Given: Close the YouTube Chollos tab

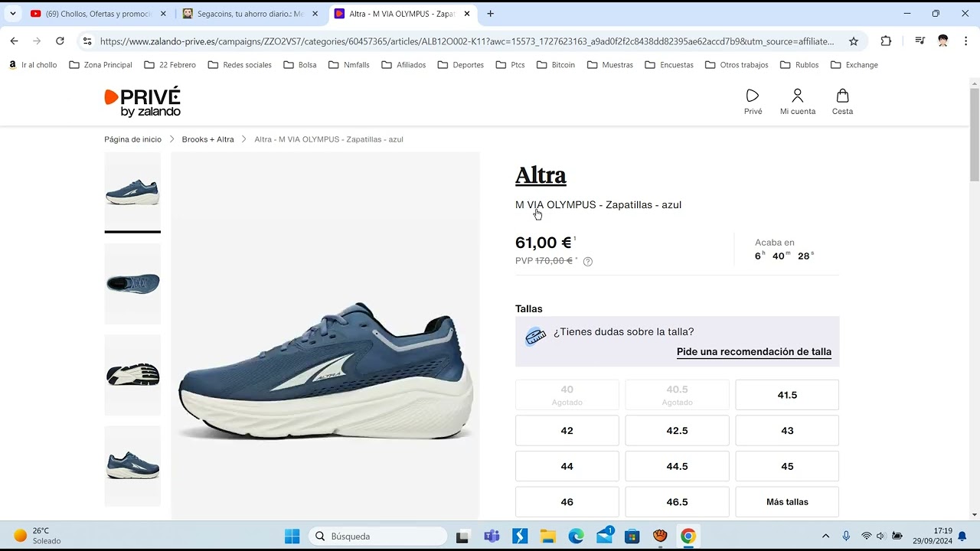Looking at the screenshot, I should point(163,14).
